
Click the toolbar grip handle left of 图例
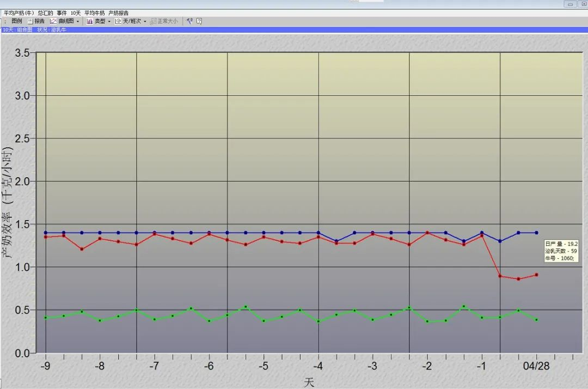(x=5, y=21)
